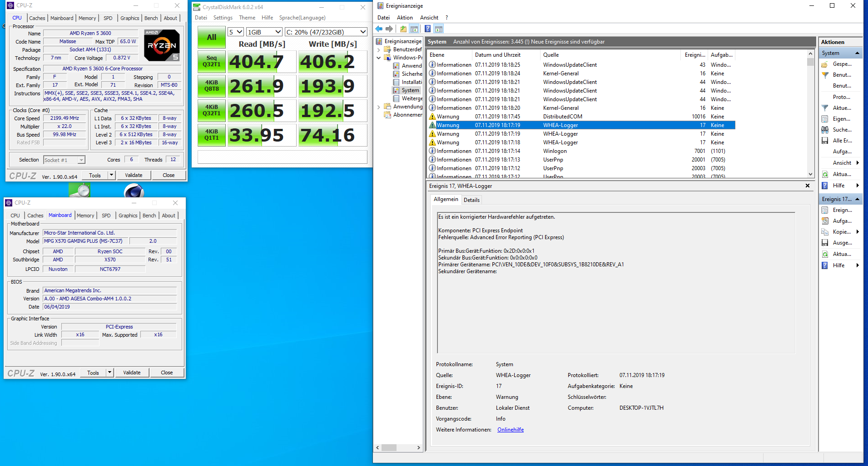868x466 pixels.
Task: Click the 'Aktua...' refresh action under System
Action: [842, 174]
